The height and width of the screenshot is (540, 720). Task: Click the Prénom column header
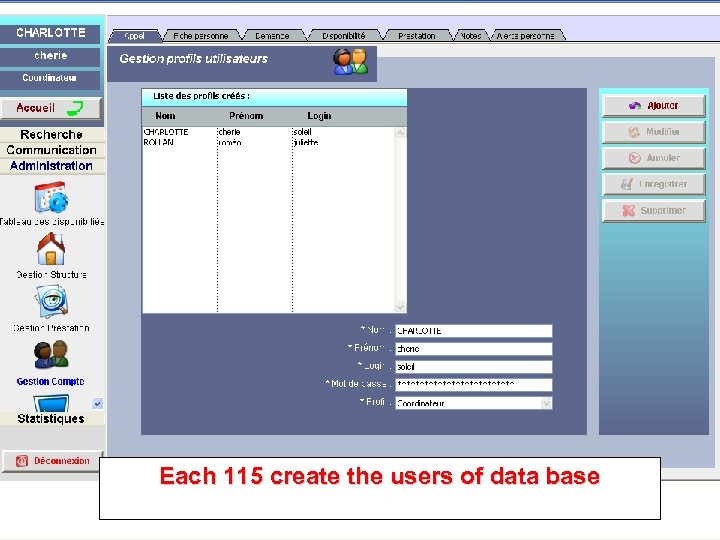coord(246,116)
